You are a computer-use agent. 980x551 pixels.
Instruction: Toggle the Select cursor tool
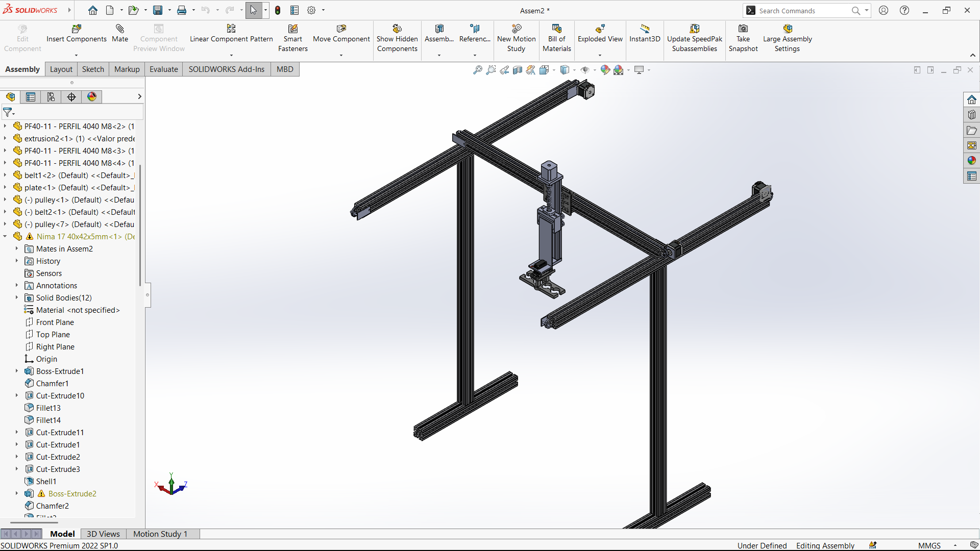pyautogui.click(x=254, y=10)
